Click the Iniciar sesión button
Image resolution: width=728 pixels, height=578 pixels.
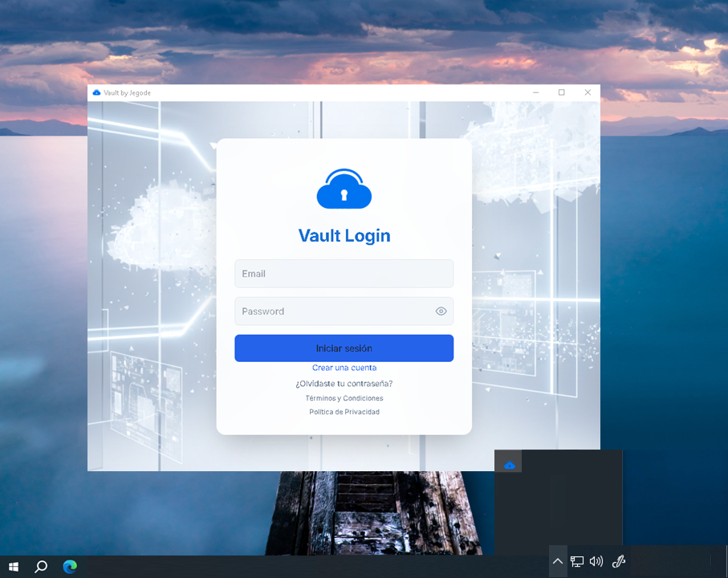coord(344,348)
